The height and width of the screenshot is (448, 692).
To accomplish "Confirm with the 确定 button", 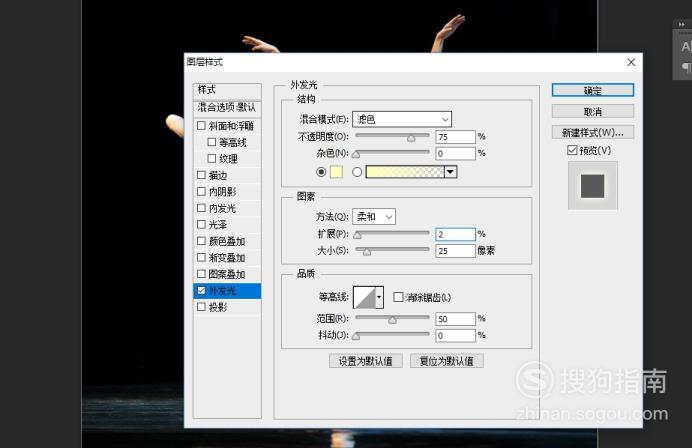I will 593,90.
